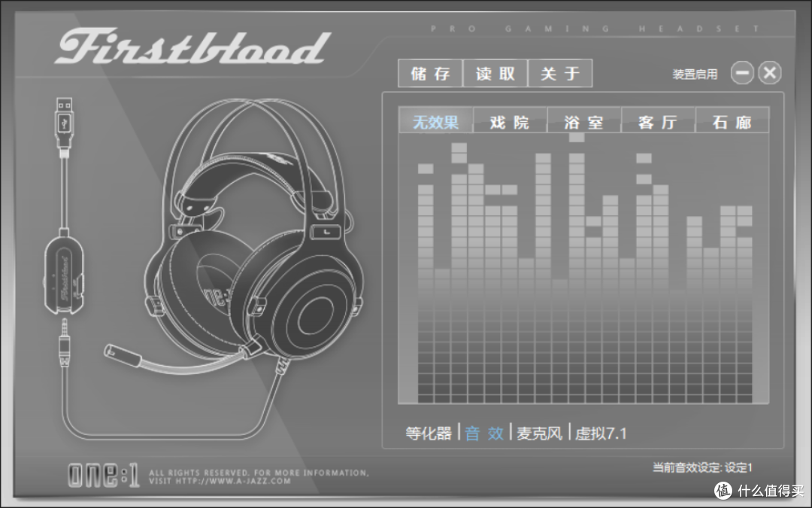Minimize the Firstblood headset window

[742, 72]
